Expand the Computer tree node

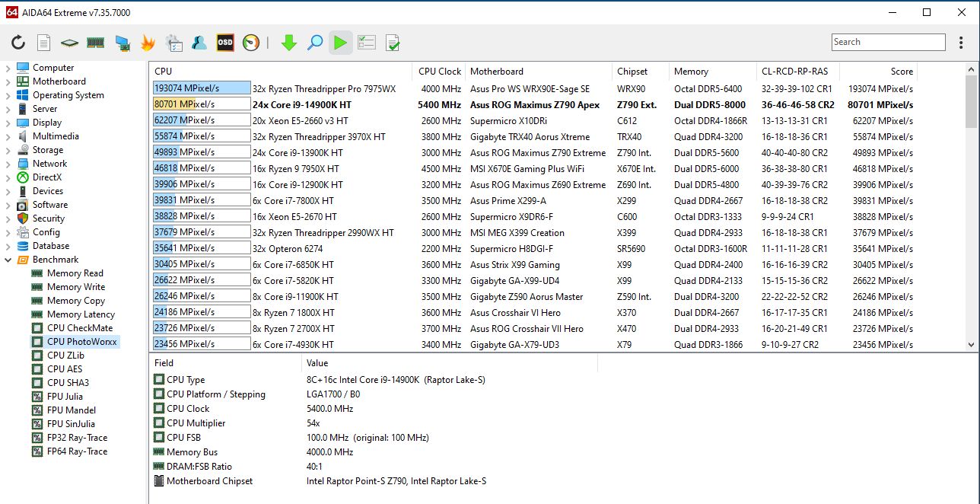(8, 68)
